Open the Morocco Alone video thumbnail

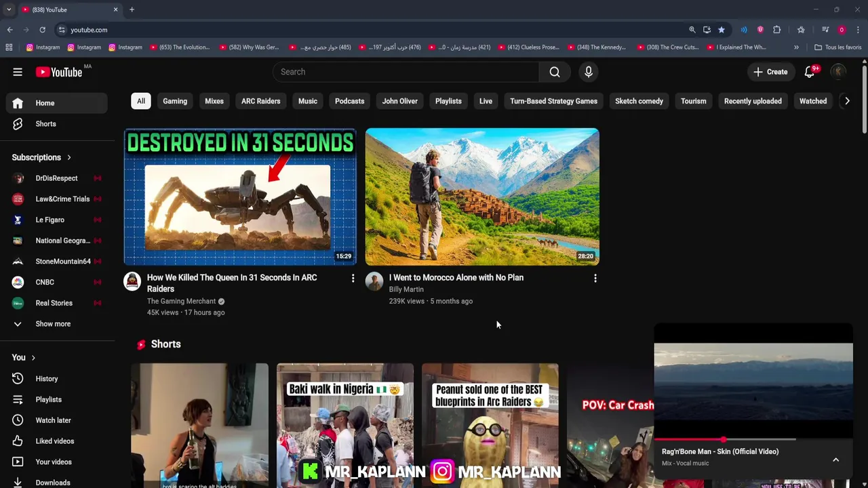[482, 197]
